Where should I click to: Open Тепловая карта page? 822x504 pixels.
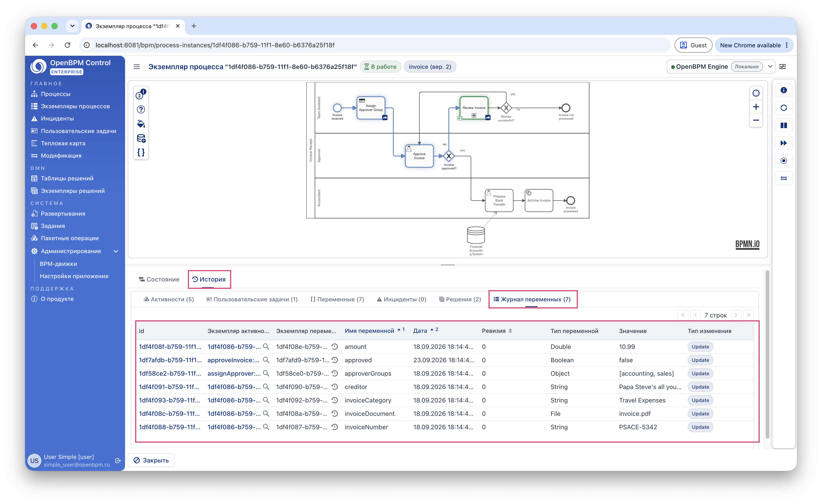click(x=63, y=143)
